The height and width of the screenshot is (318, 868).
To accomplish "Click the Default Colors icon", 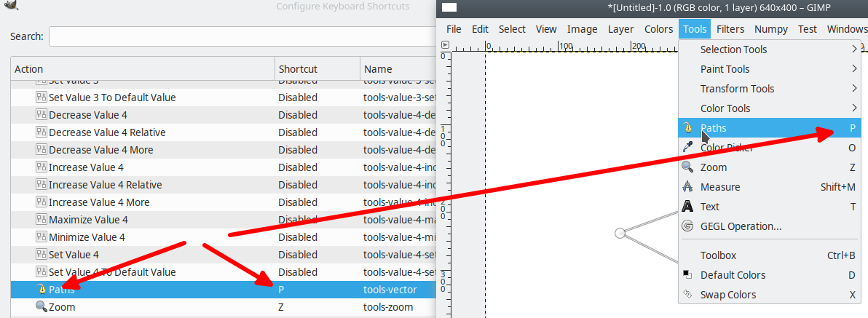I will [687, 274].
